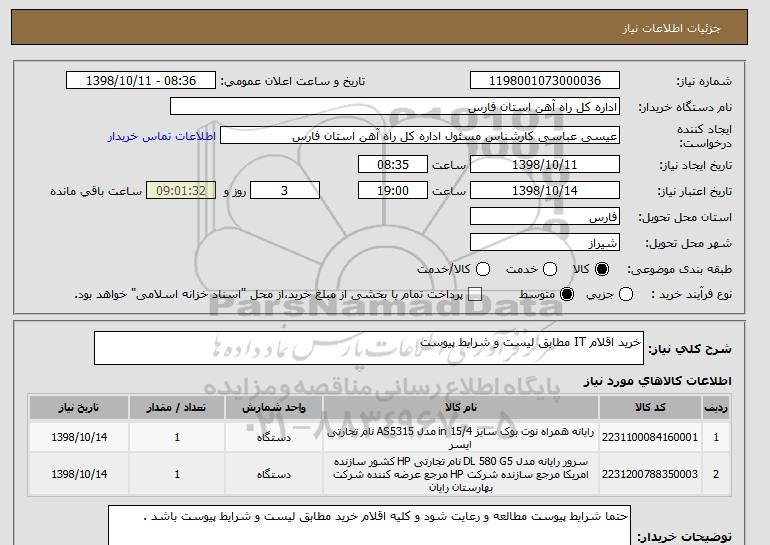Click the نام کالا column header

[x=461, y=407]
